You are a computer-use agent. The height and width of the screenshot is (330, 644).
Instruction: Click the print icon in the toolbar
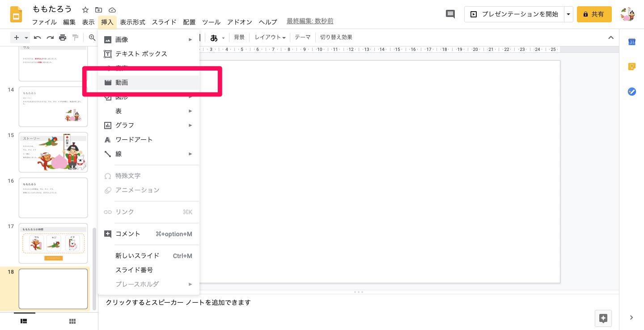pos(63,38)
